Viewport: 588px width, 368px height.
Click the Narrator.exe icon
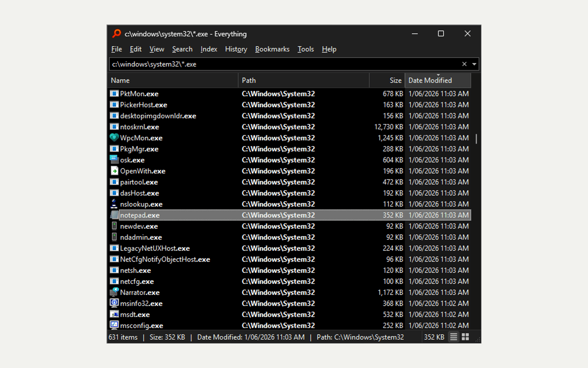(114, 292)
